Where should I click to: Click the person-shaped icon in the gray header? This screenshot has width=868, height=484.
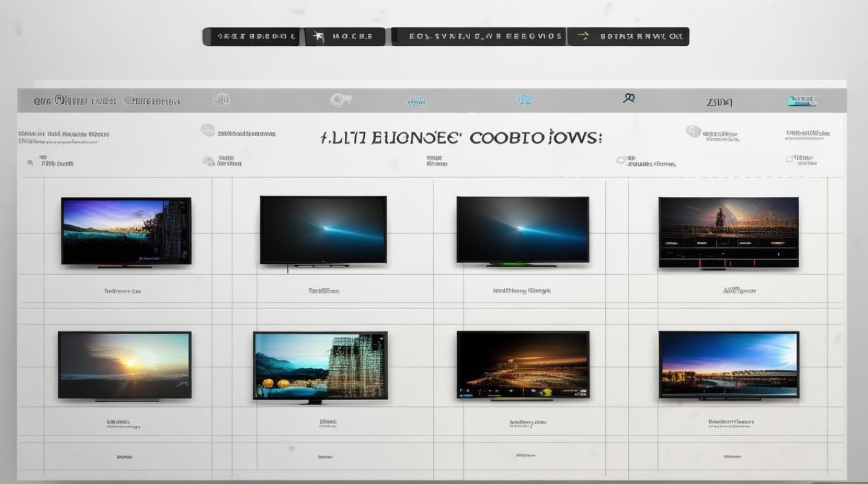coord(630,99)
